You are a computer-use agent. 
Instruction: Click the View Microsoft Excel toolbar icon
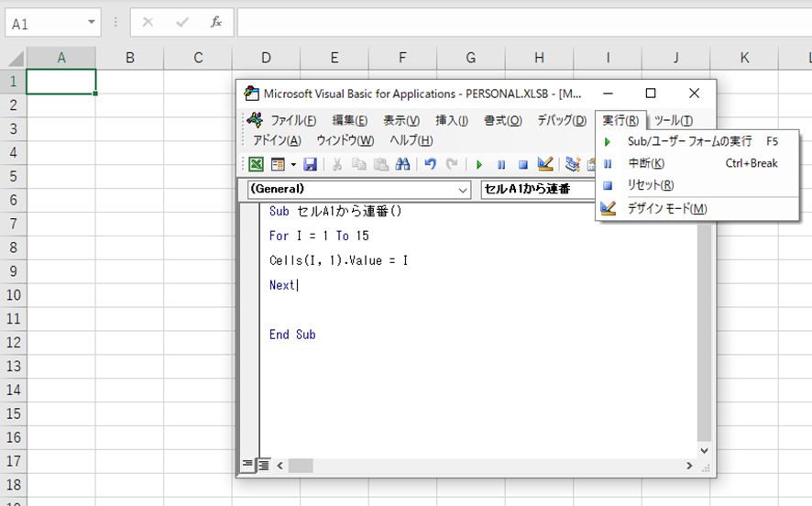[256, 164]
